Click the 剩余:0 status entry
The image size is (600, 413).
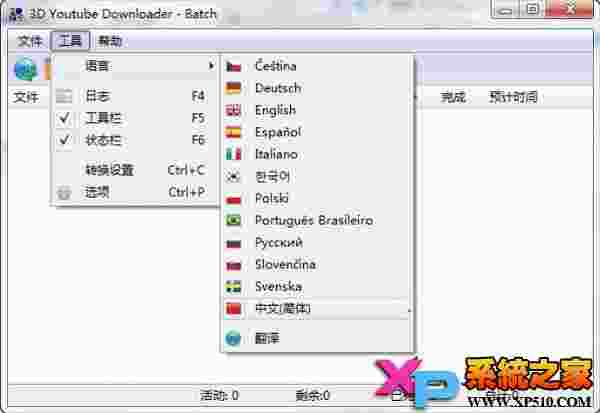313,395
